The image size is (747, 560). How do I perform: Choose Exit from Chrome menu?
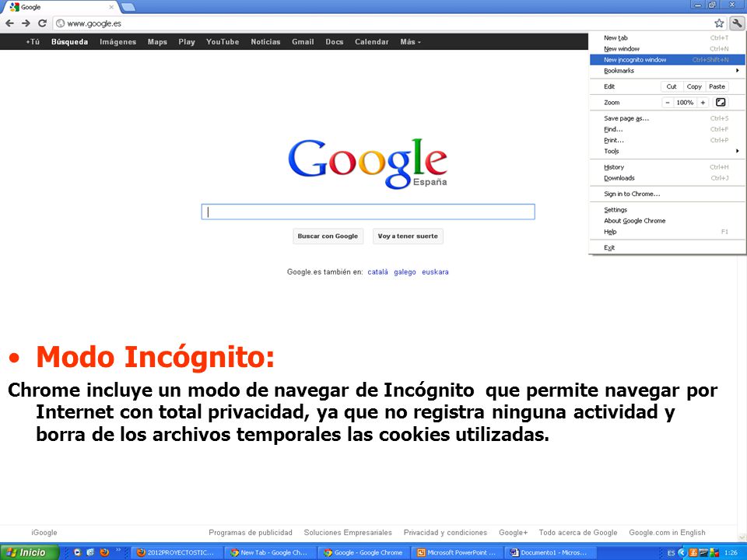(667, 247)
